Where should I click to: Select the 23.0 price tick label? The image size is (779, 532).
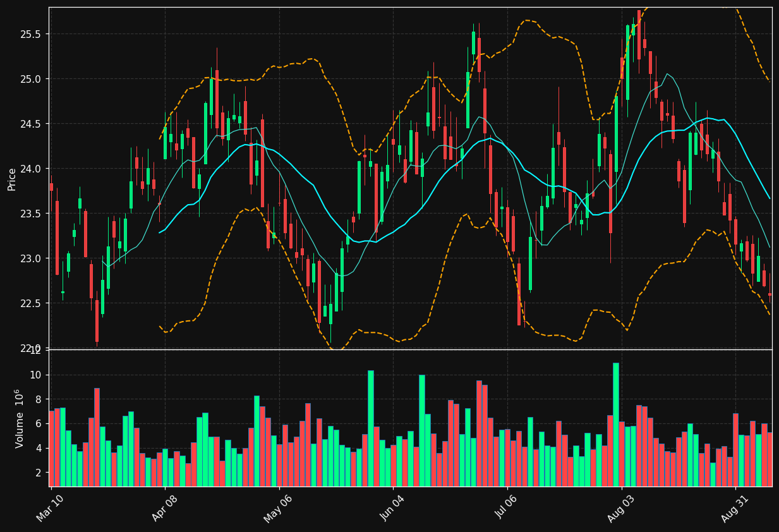[x=30, y=258]
